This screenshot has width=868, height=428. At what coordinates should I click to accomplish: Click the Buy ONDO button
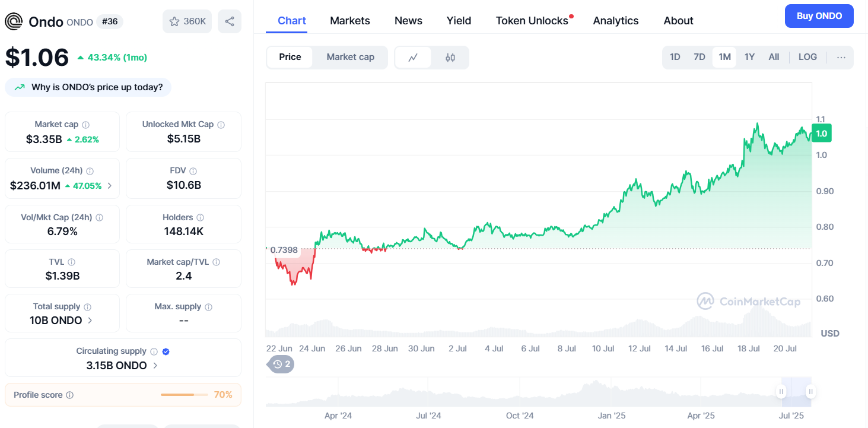point(819,16)
